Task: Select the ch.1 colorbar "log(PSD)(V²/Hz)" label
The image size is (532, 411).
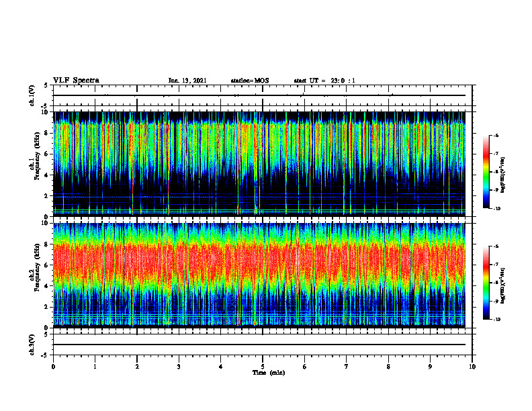Action: [x=503, y=175]
